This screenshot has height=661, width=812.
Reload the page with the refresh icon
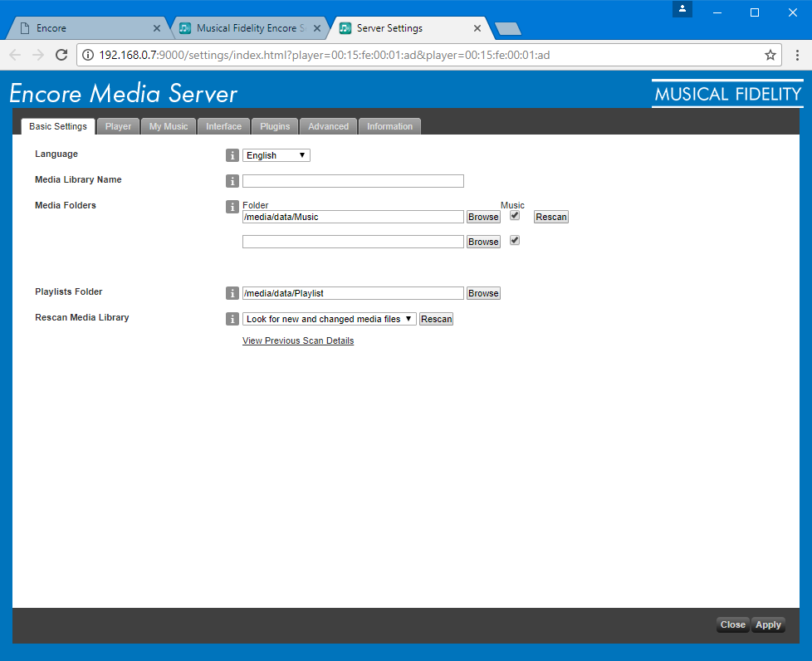tap(61, 55)
